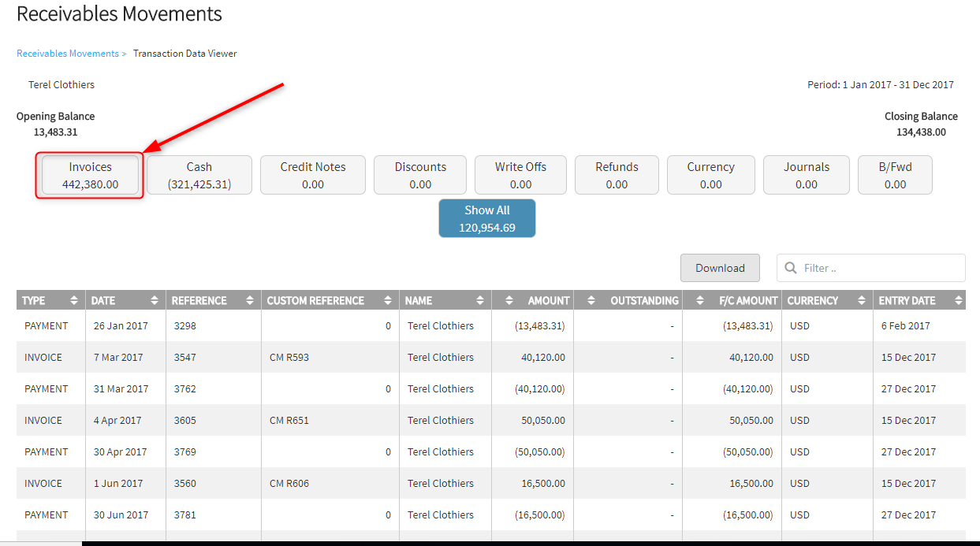980x546 pixels.
Task: Sort table by the ENTRY DATE column arrows
Action: coord(959,300)
